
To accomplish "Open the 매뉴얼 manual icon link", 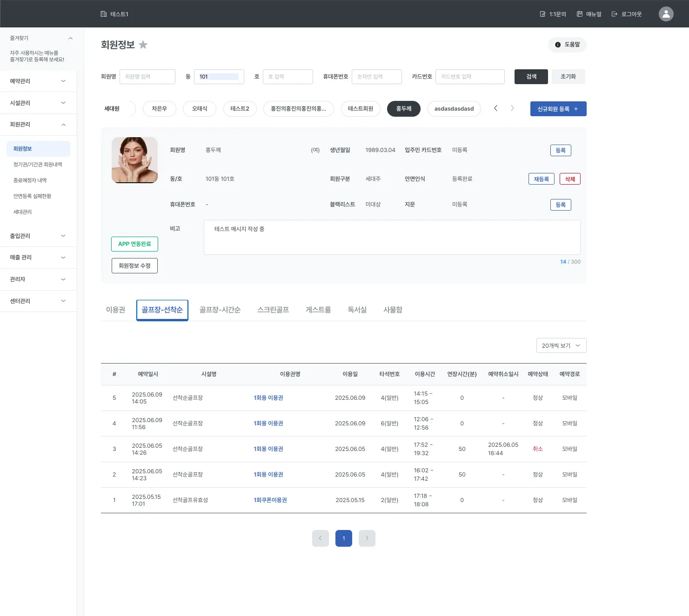I will click(589, 14).
